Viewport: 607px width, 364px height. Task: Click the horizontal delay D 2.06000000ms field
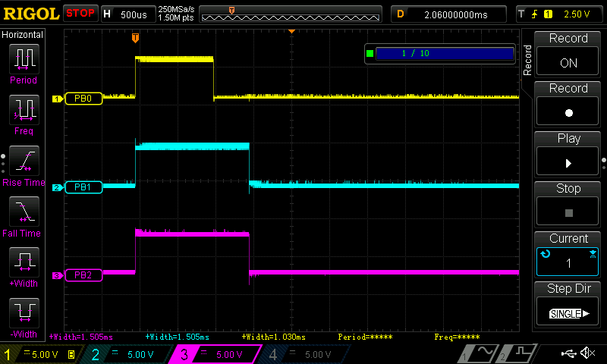point(448,14)
